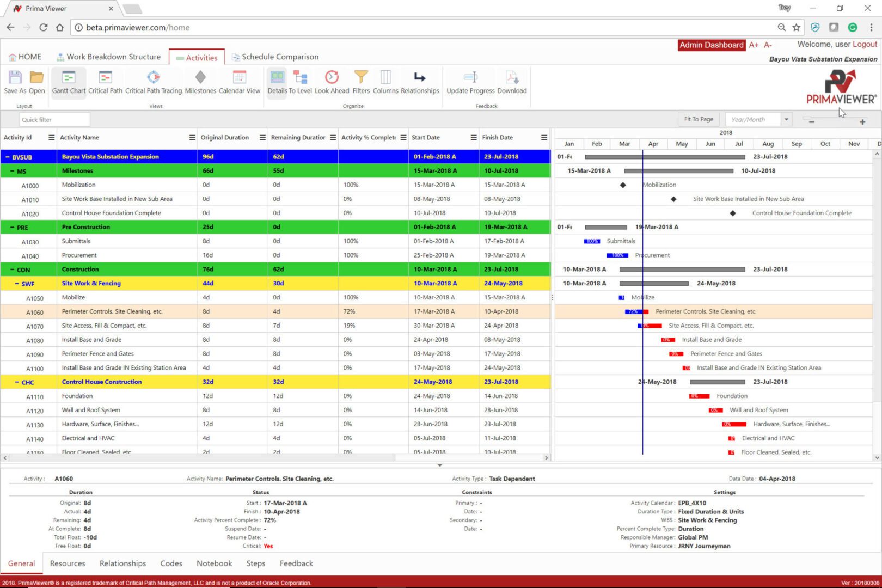Open a layout with the Open icon
The image size is (882, 588).
coord(36,77)
